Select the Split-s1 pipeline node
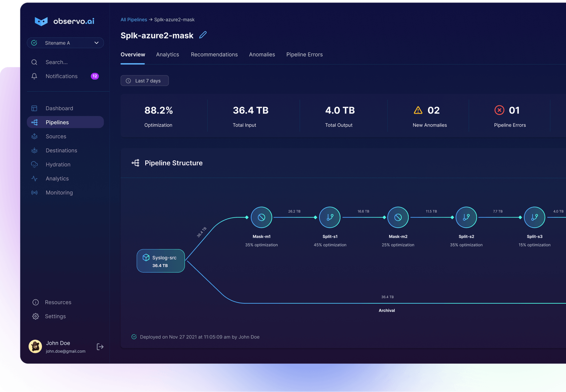Image resolution: width=566 pixels, height=392 pixels. coord(329,217)
